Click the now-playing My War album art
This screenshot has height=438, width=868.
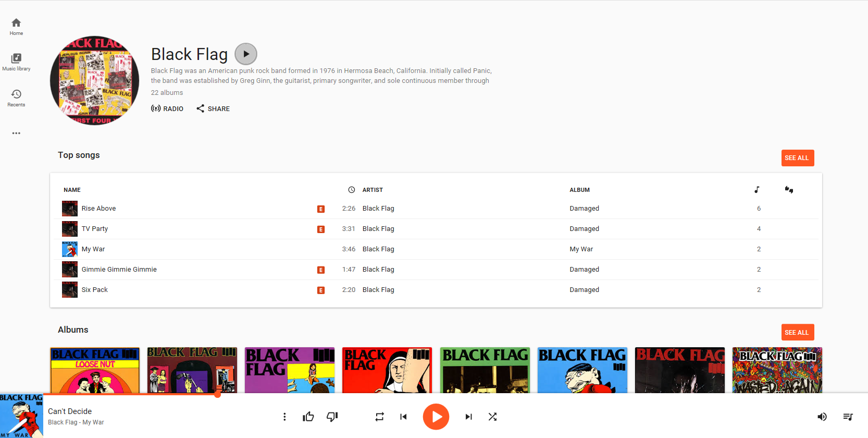(21, 416)
